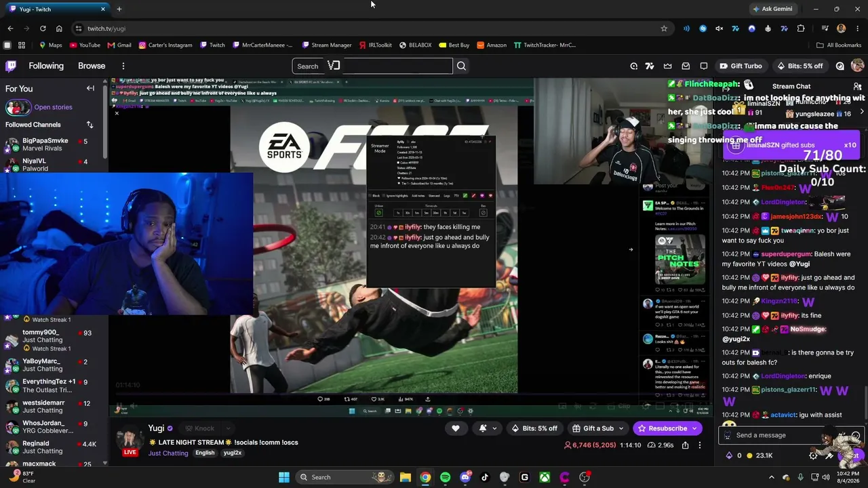
Task: Open the Chrome extensions puzzle icon
Action: 801,28
